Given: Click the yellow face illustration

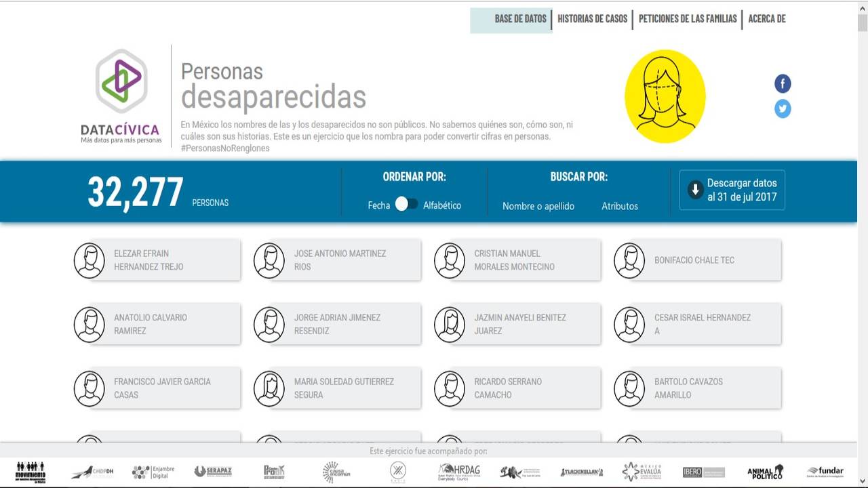Looking at the screenshot, I should [x=665, y=96].
